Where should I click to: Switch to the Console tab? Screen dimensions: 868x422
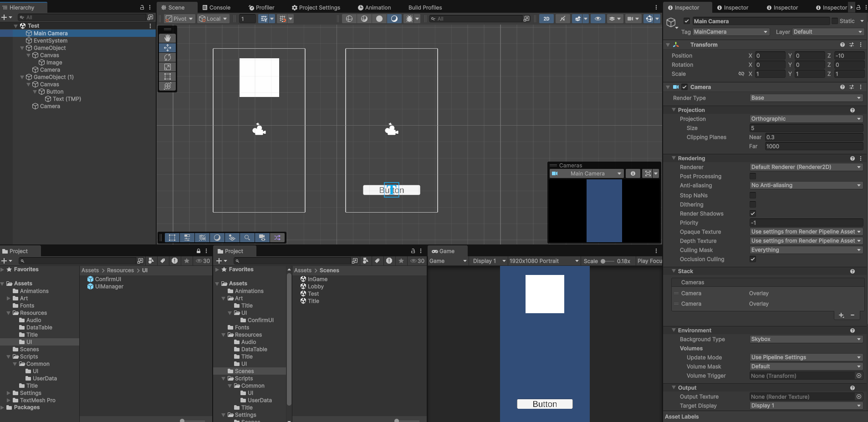217,7
